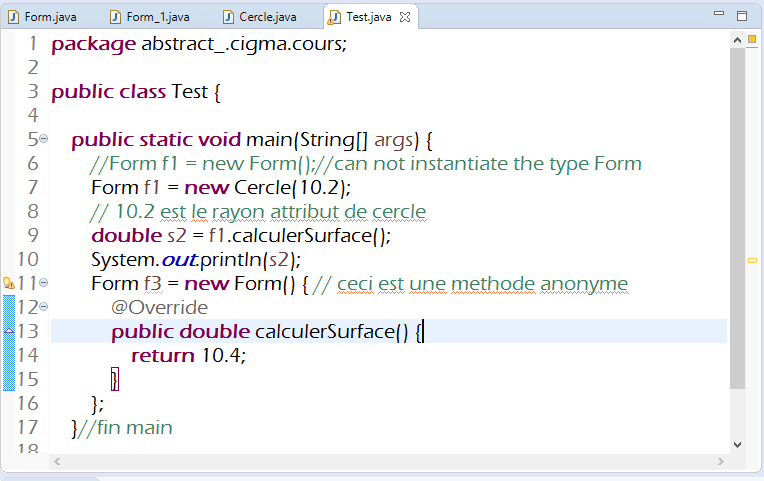The height and width of the screenshot is (481, 764).
Task: Click the line number 1 in the gutter
Action: (33, 43)
